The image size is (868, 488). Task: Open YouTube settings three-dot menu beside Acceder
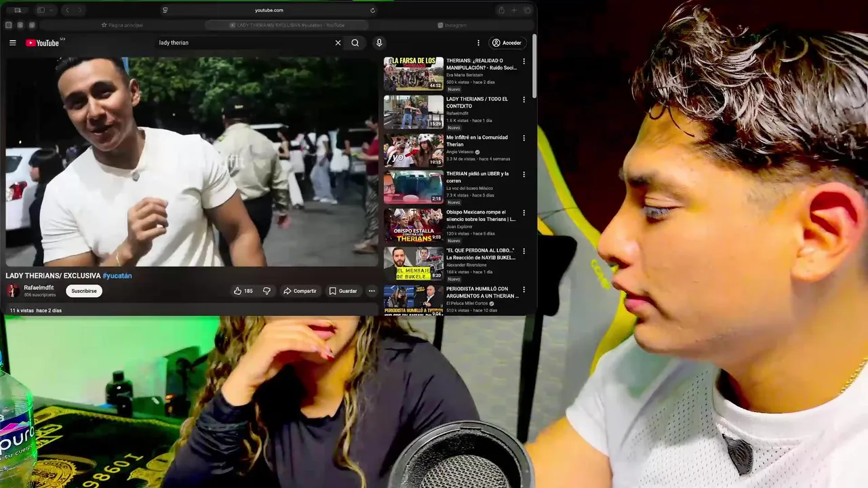tap(478, 43)
